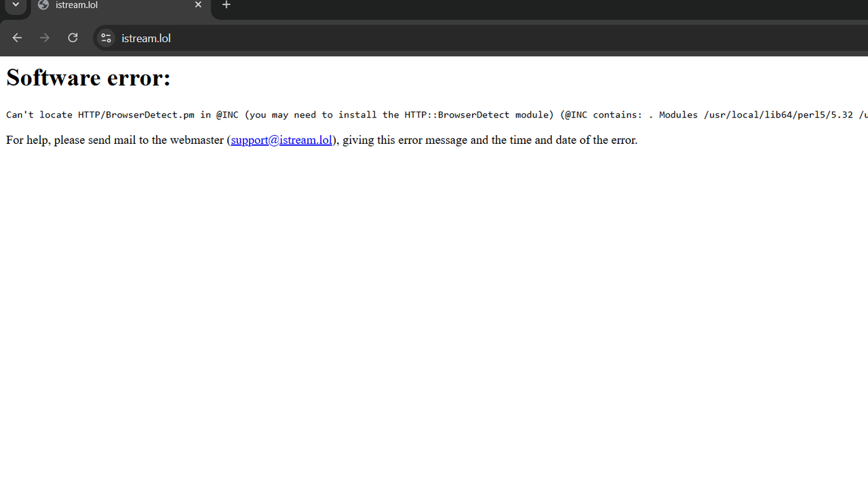Go back to the previous page
This screenshot has width=868, height=481.
[x=17, y=38]
